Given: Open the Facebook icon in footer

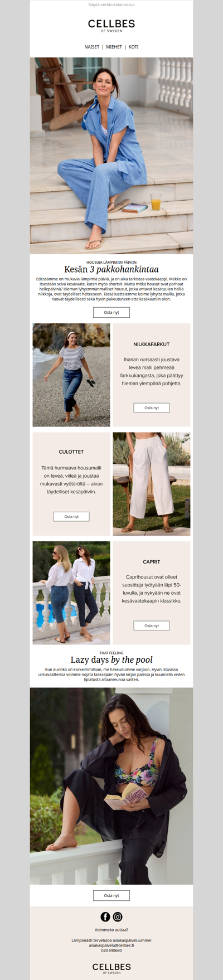Looking at the screenshot, I should click(x=105, y=916).
